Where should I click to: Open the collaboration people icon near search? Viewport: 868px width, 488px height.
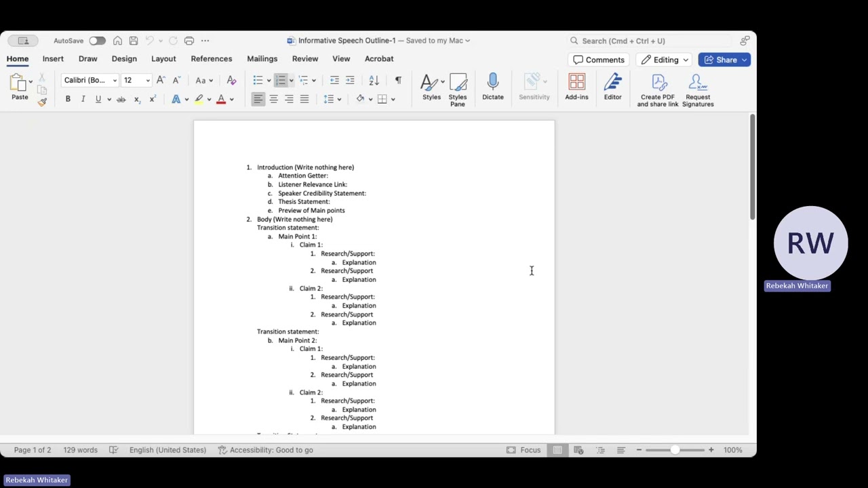tap(745, 41)
